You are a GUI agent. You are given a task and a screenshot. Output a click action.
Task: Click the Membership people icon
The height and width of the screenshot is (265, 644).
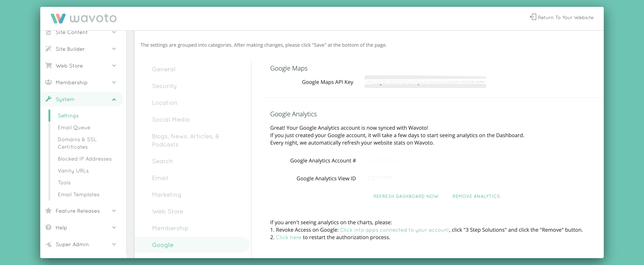(48, 82)
